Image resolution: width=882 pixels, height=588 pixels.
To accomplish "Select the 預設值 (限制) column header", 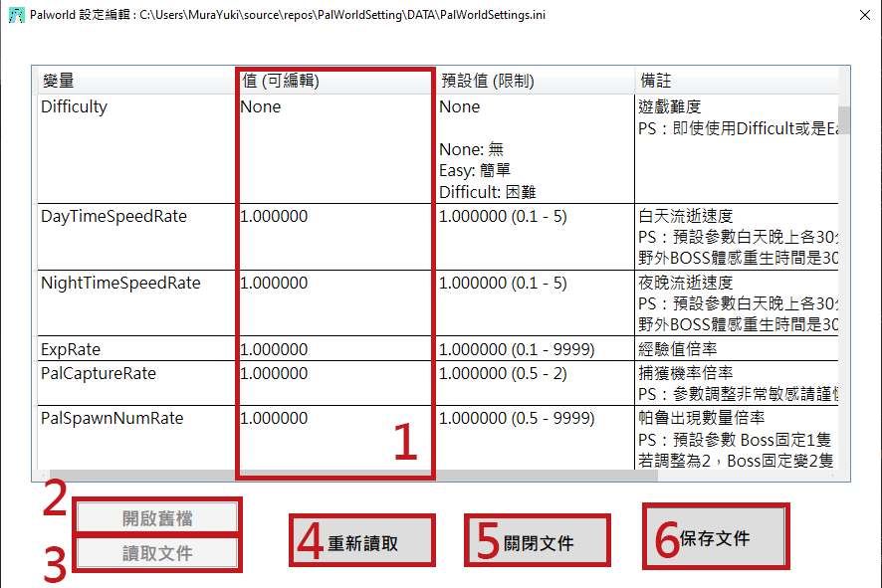I will [x=535, y=81].
